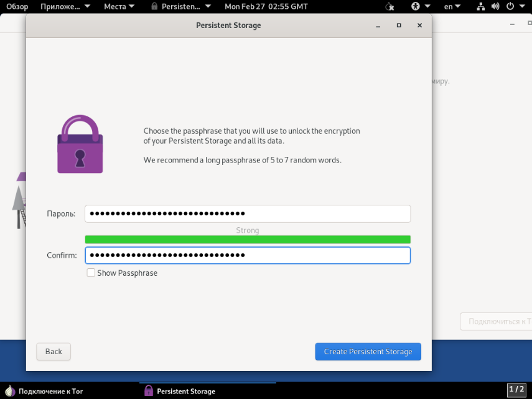Expand the Места (Places) menu
This screenshot has width=532, height=399.
(119, 7)
